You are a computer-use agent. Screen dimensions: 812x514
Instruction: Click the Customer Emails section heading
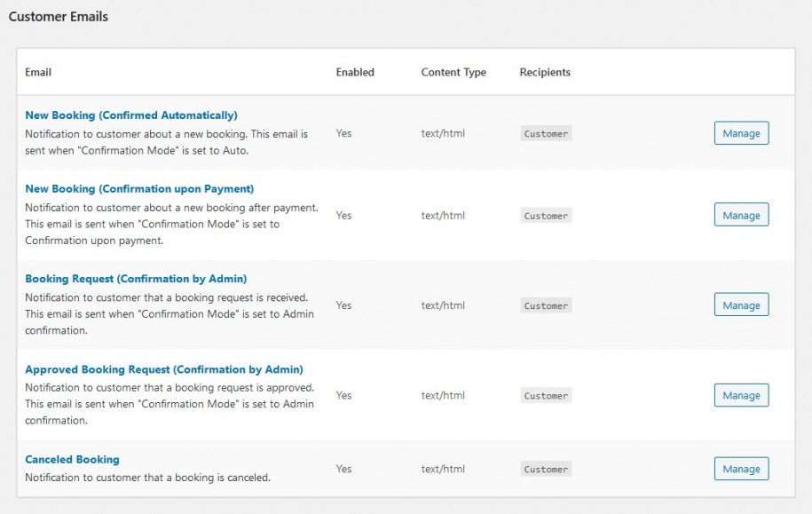59,16
